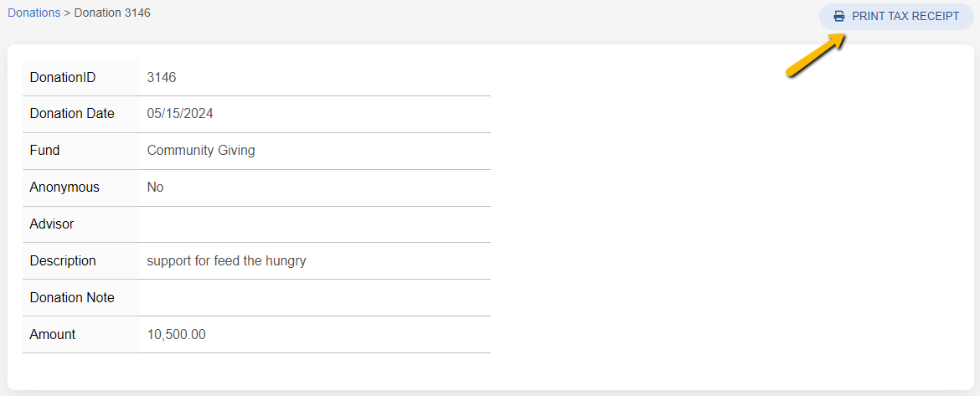
Task: Click the printer icon
Action: pos(838,17)
